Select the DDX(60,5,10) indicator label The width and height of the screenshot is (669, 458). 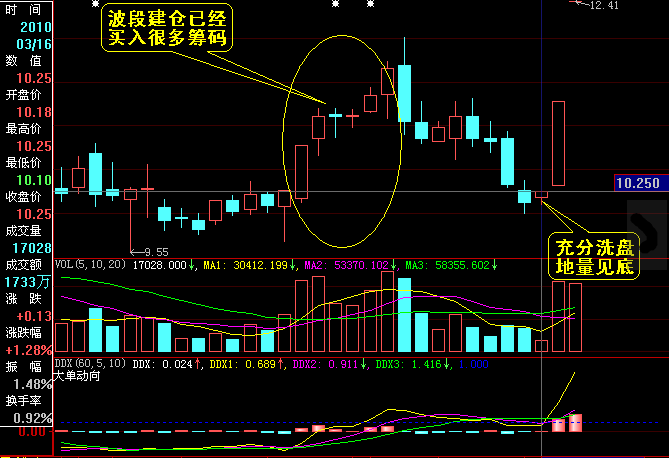pyautogui.click(x=91, y=362)
